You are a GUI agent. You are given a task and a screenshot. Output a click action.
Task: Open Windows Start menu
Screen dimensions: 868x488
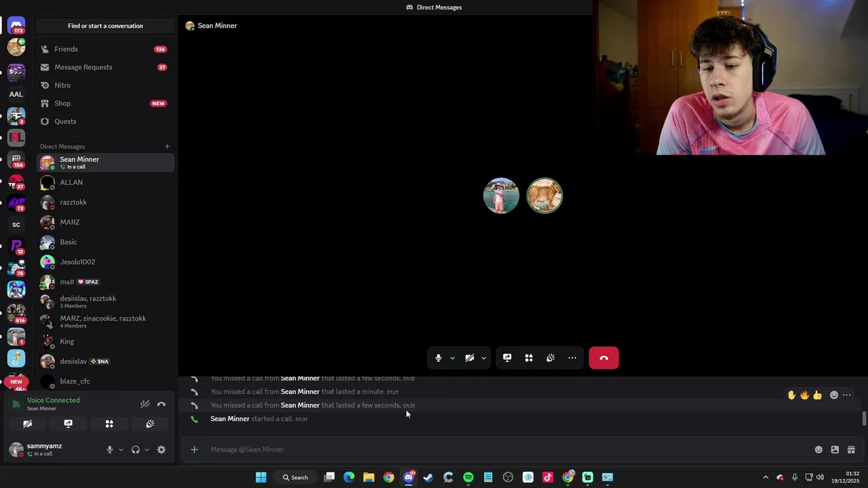pos(261,477)
